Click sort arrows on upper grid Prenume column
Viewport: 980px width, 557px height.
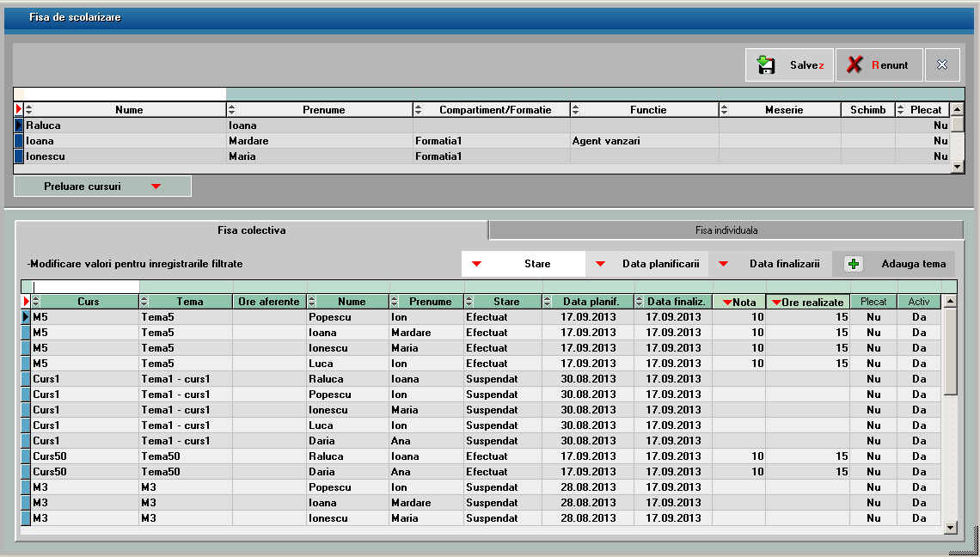(x=232, y=110)
